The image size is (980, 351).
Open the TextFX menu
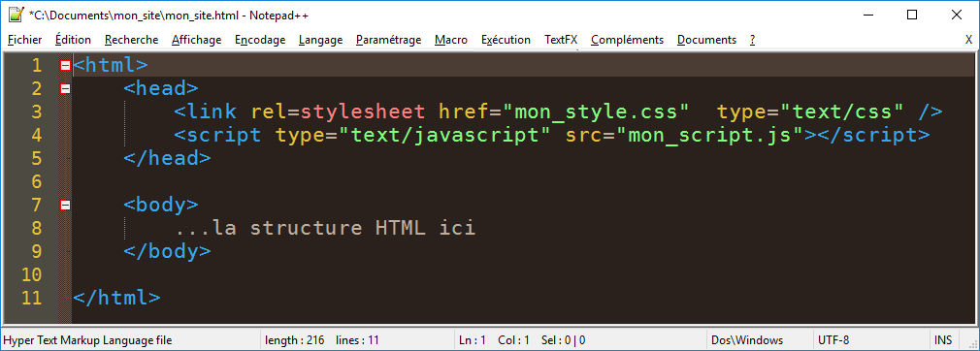pos(561,40)
